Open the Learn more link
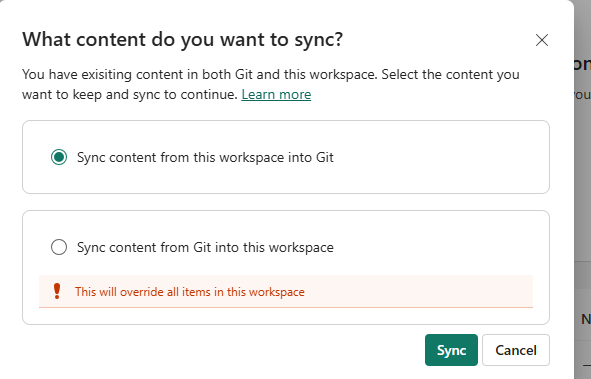This screenshot has width=591, height=379. click(x=276, y=94)
